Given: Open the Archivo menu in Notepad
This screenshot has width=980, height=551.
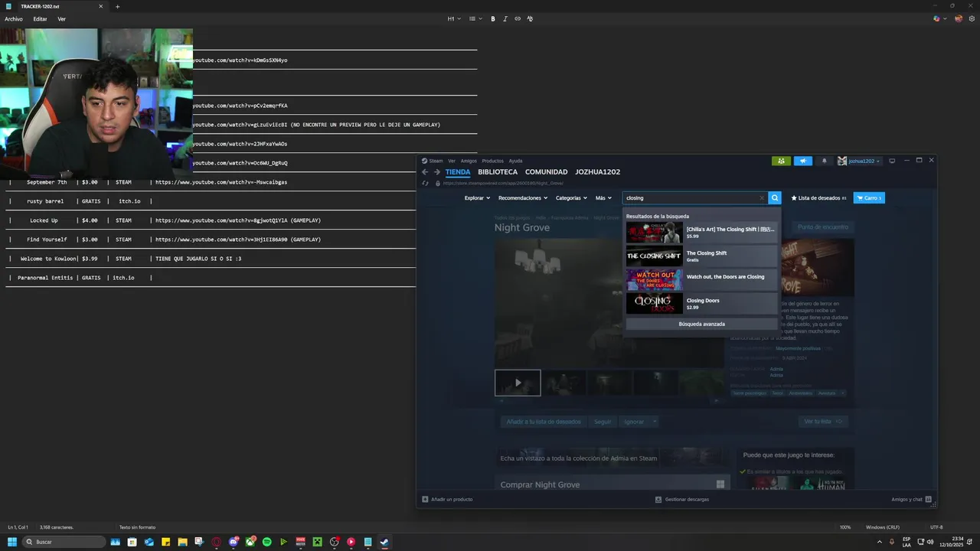Looking at the screenshot, I should (14, 19).
